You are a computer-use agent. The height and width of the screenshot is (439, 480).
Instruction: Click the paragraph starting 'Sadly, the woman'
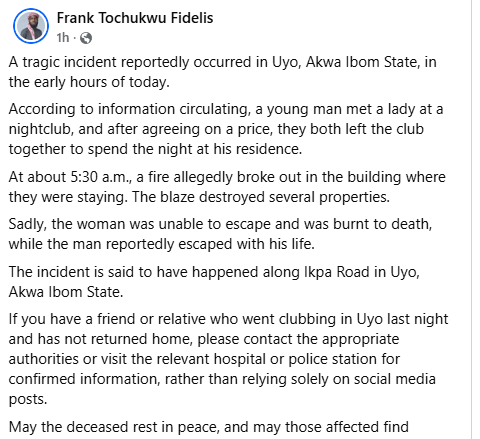point(220,234)
